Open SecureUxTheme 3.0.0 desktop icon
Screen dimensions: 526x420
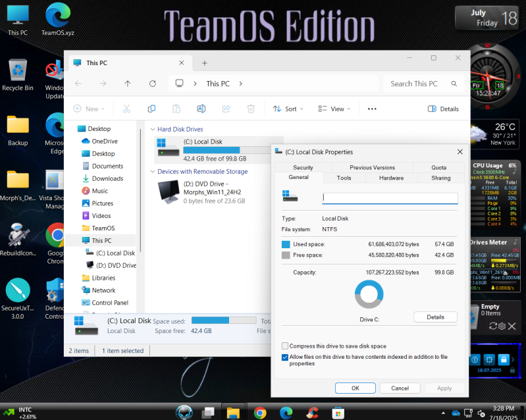pyautogui.click(x=18, y=299)
